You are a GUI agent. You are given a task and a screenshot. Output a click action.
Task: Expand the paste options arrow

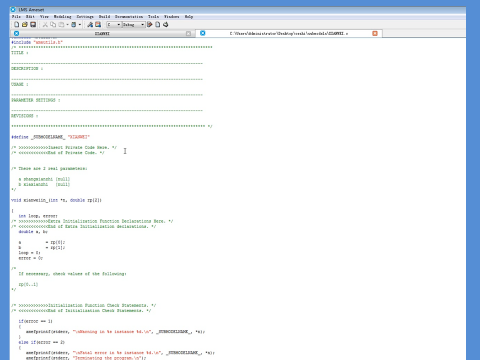[x=67, y=25]
